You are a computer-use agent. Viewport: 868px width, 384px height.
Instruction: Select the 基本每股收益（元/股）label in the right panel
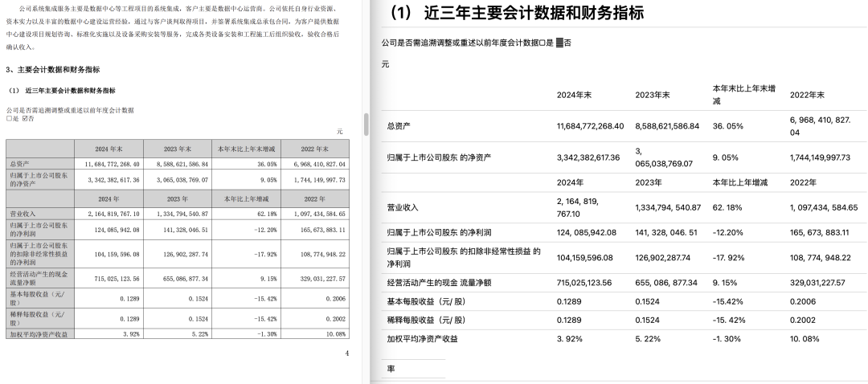coord(426,301)
